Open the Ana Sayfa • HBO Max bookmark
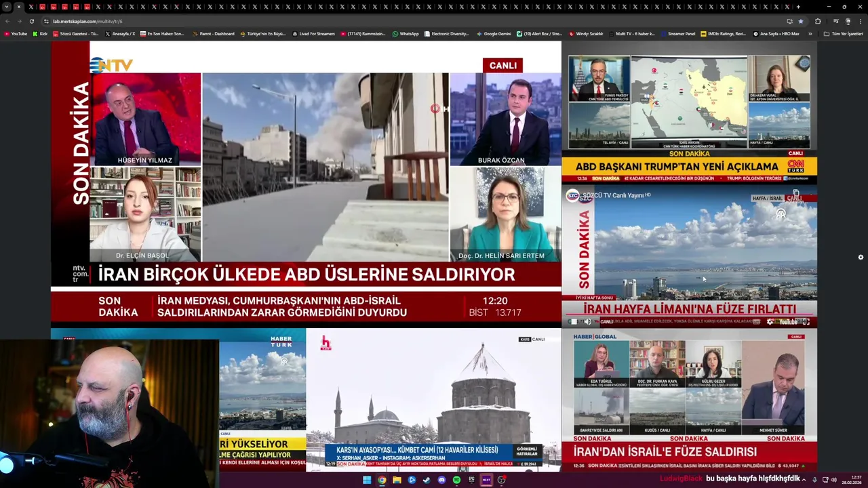Viewport: 868px width, 488px height. point(776,33)
